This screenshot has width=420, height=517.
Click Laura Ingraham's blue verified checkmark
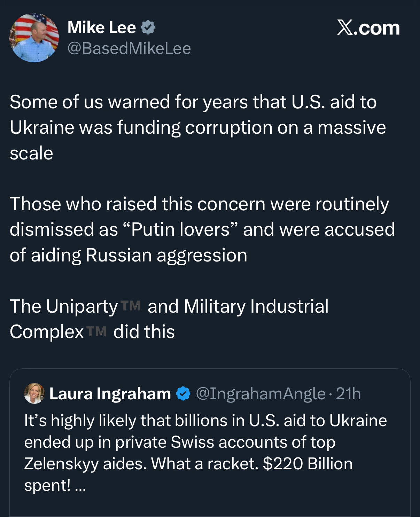tap(183, 393)
